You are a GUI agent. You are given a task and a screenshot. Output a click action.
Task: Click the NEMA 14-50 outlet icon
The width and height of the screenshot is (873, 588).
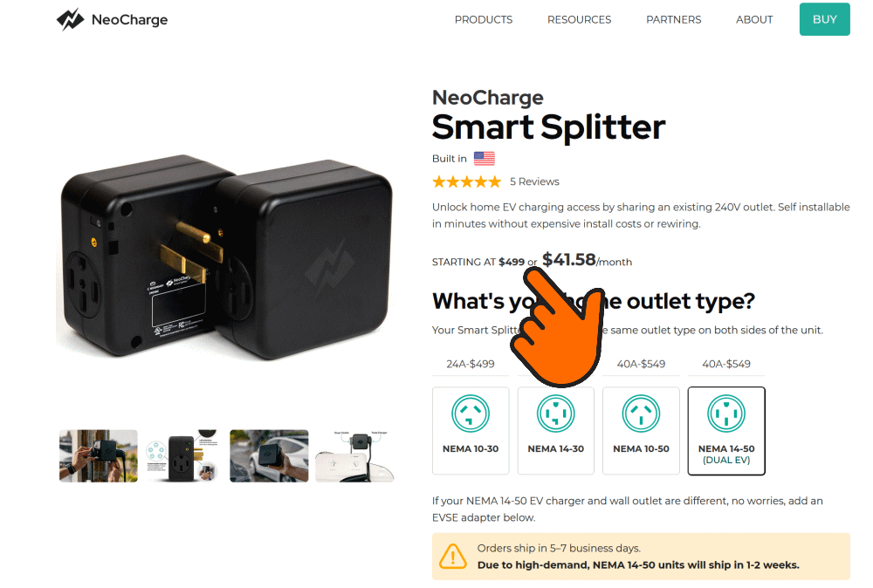tap(726, 414)
